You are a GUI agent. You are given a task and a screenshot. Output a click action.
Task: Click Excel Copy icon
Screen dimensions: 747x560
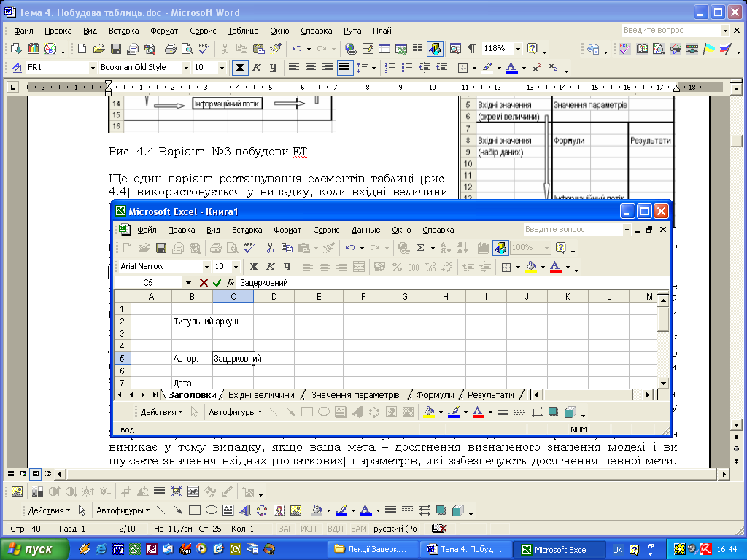[x=287, y=248]
